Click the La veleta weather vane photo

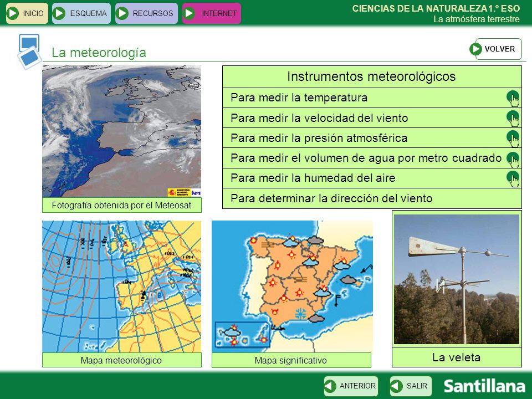coord(457,279)
